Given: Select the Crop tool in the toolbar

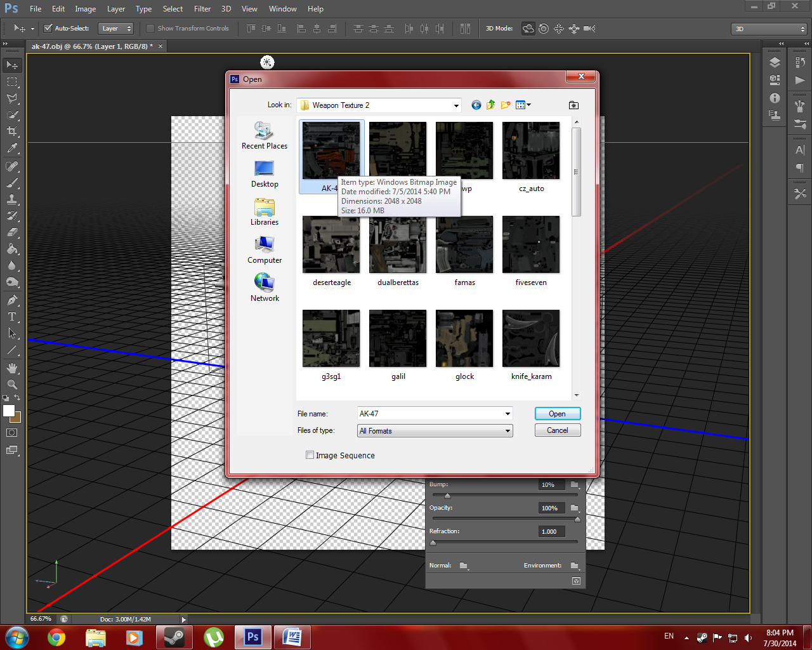Looking at the screenshot, I should [x=12, y=131].
